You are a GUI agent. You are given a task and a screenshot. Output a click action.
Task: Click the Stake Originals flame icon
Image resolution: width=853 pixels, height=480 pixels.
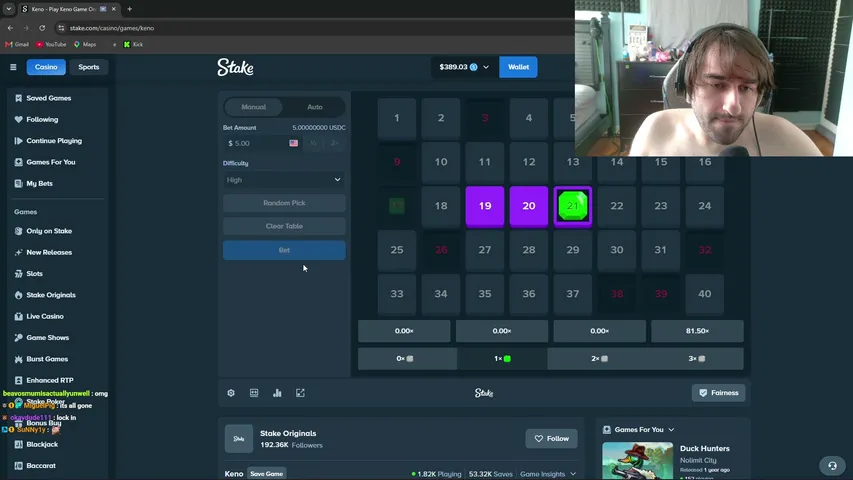point(18,295)
